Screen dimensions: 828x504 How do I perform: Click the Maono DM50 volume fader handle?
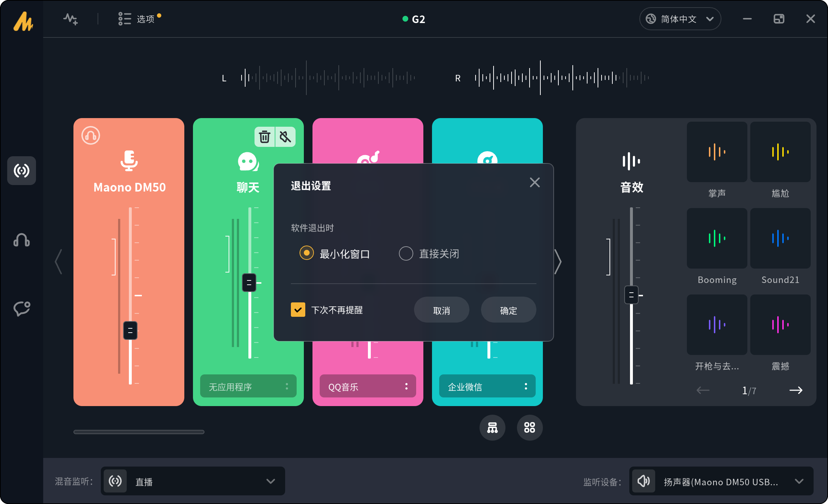(130, 330)
